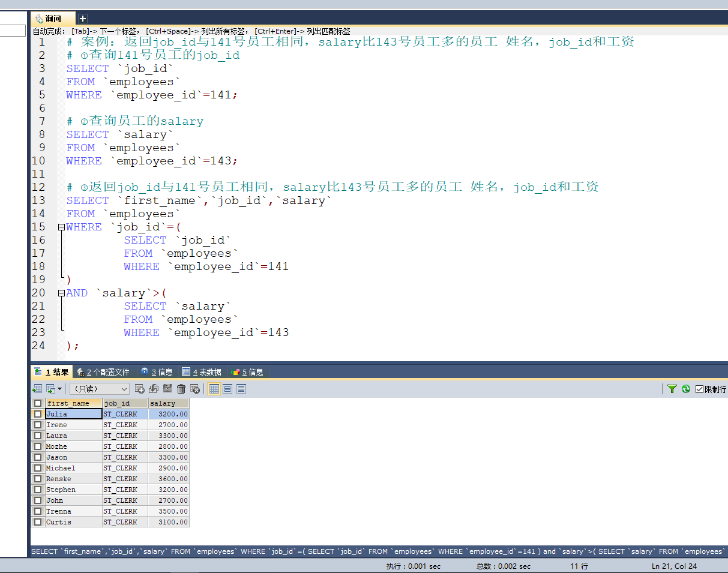Image resolution: width=728 pixels, height=573 pixels.
Task: Click the 执行 : 0.001 sec status text
Action: [x=413, y=566]
